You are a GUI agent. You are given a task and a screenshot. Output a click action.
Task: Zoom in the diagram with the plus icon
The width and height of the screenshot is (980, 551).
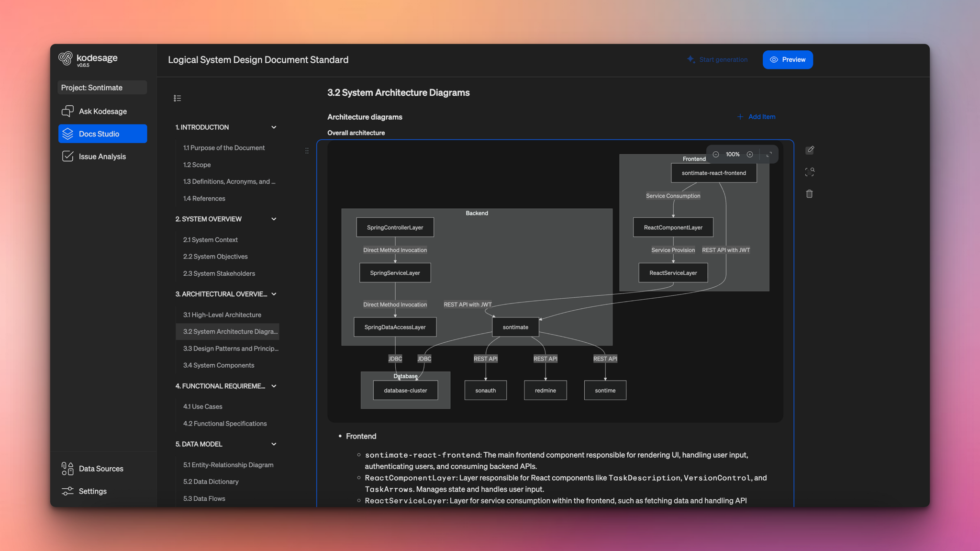[750, 154]
